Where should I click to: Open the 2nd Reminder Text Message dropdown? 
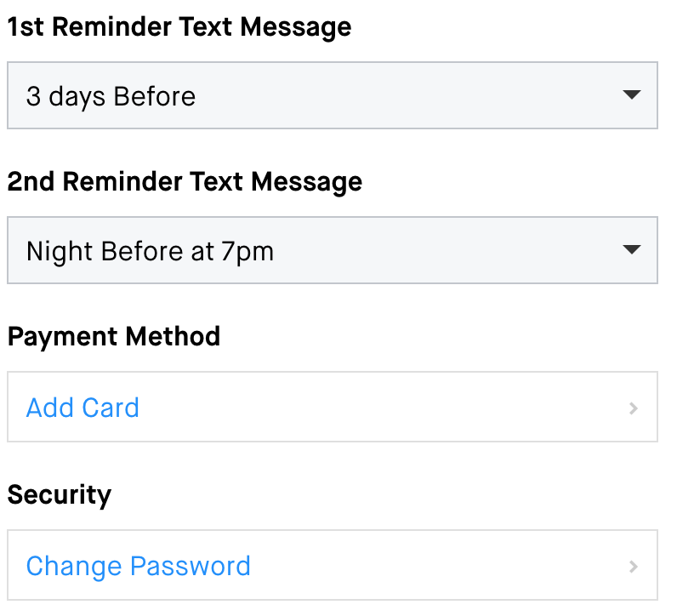[332, 250]
